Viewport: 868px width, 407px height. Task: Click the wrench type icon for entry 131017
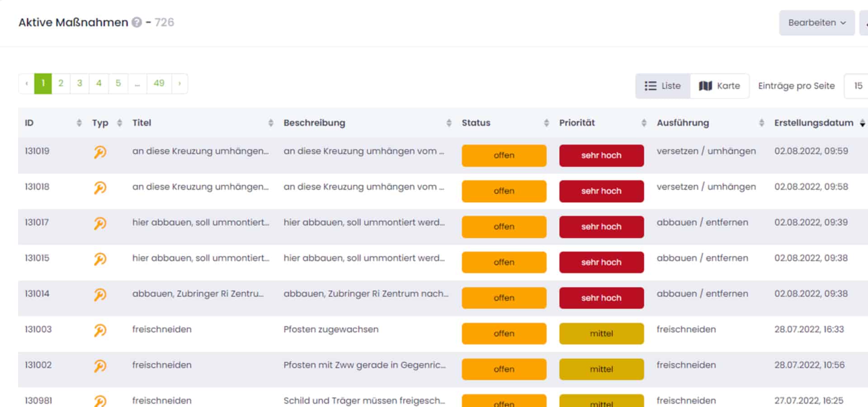100,223
